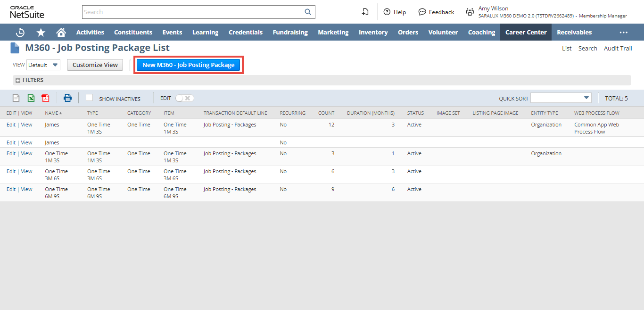Click New M360 - Job Posting Package button
The height and width of the screenshot is (310, 644).
(188, 65)
